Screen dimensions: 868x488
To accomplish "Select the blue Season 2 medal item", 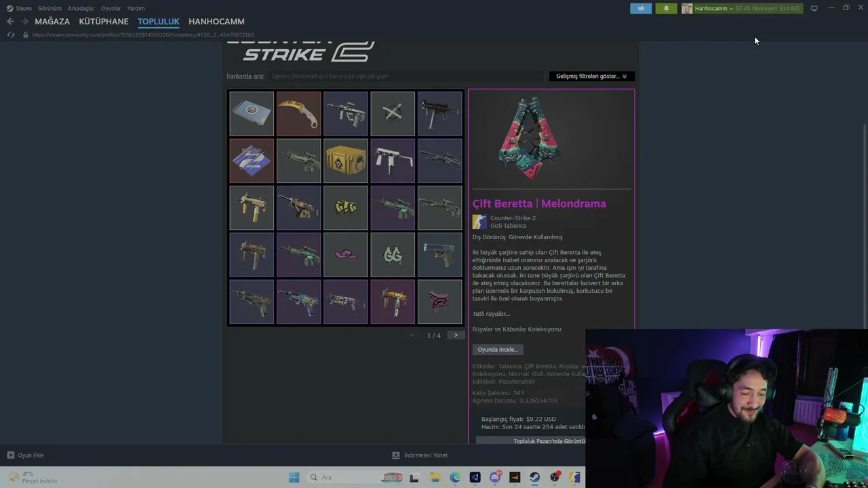I will tap(252, 161).
